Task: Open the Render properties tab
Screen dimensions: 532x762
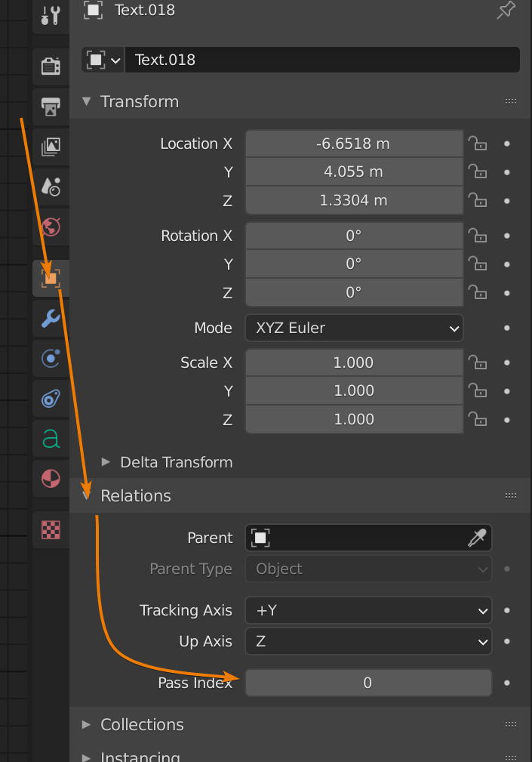Action: pos(50,66)
